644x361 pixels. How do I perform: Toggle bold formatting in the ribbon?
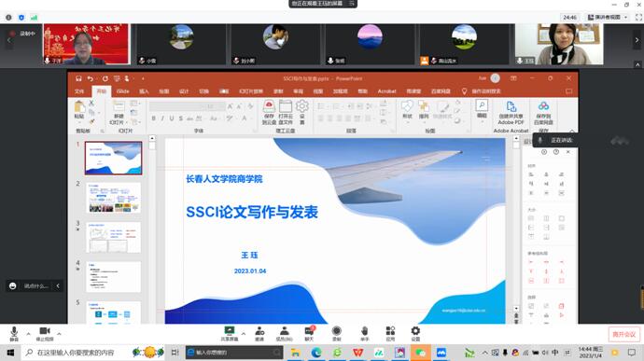[154, 118]
